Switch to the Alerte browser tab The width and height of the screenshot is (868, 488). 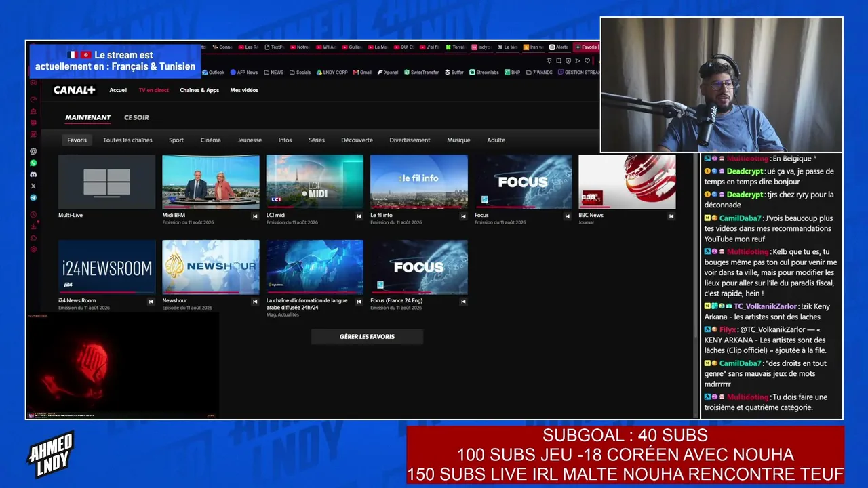click(559, 47)
